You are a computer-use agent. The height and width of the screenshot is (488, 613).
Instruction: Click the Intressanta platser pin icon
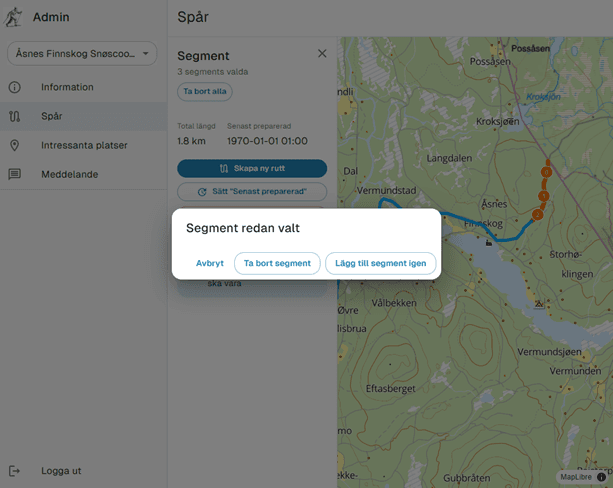(15, 145)
